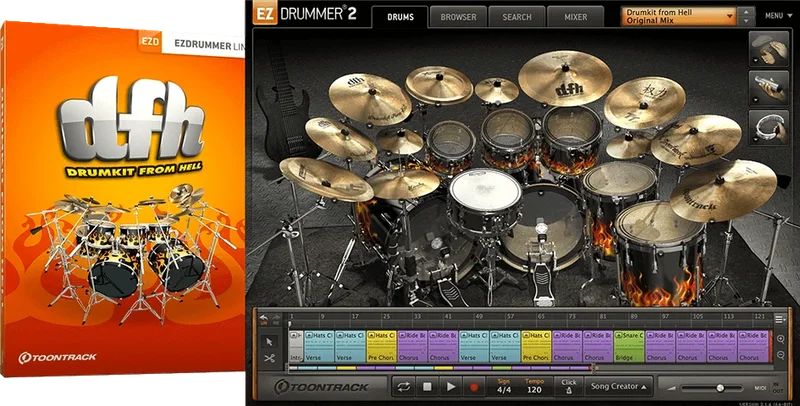Click the song overview scroll strip
Screen dimensions: 800x406
(441, 368)
